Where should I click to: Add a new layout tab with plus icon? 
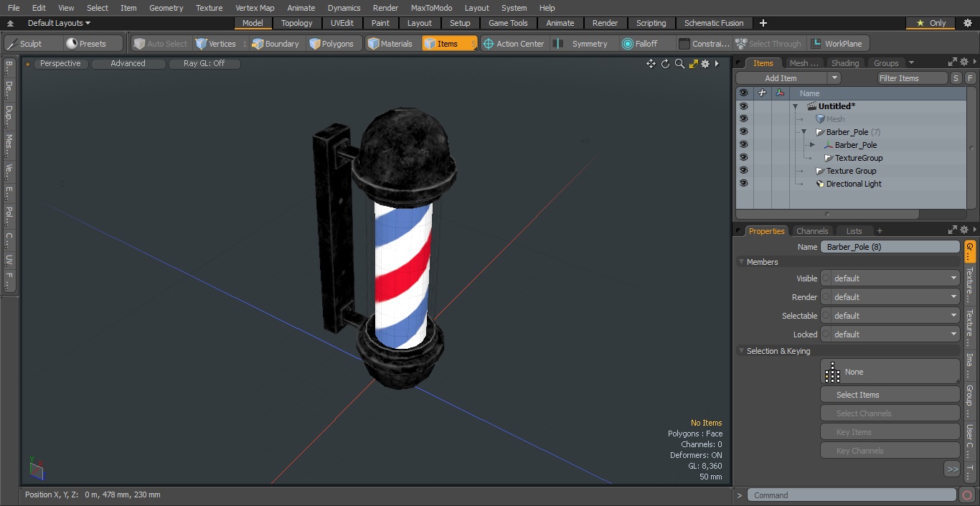coord(763,23)
